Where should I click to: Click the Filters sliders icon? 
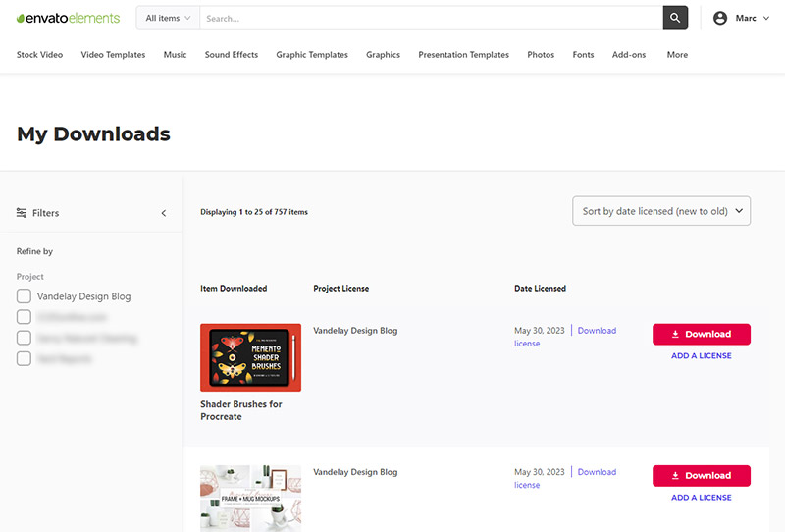[x=22, y=213]
